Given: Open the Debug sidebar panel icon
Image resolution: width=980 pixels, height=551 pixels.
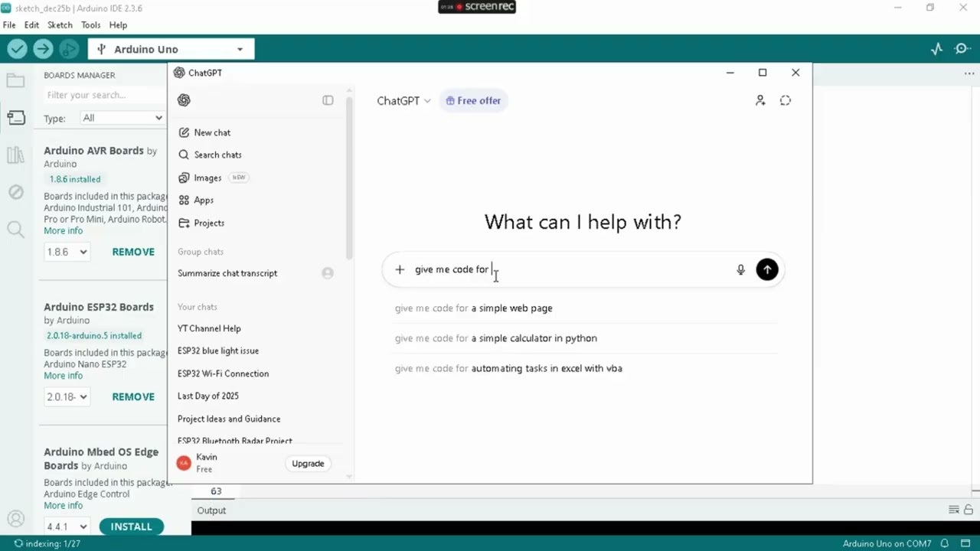Looking at the screenshot, I should 15,191.
